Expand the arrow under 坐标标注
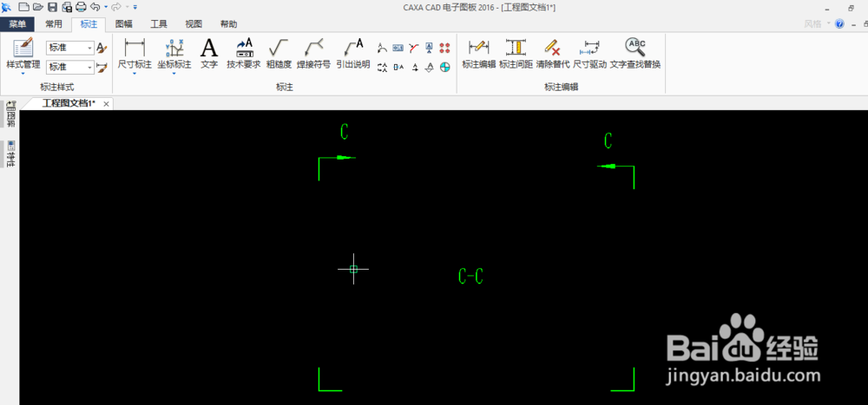868x405 pixels. point(174,74)
